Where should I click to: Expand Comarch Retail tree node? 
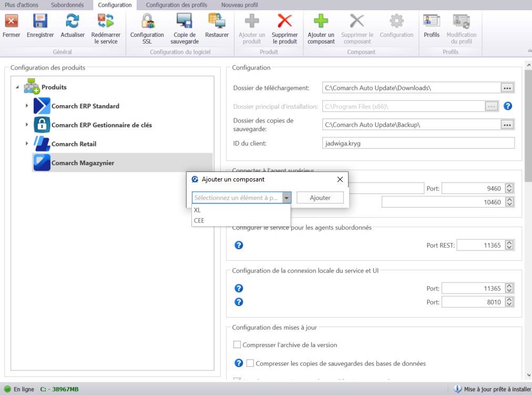point(26,144)
